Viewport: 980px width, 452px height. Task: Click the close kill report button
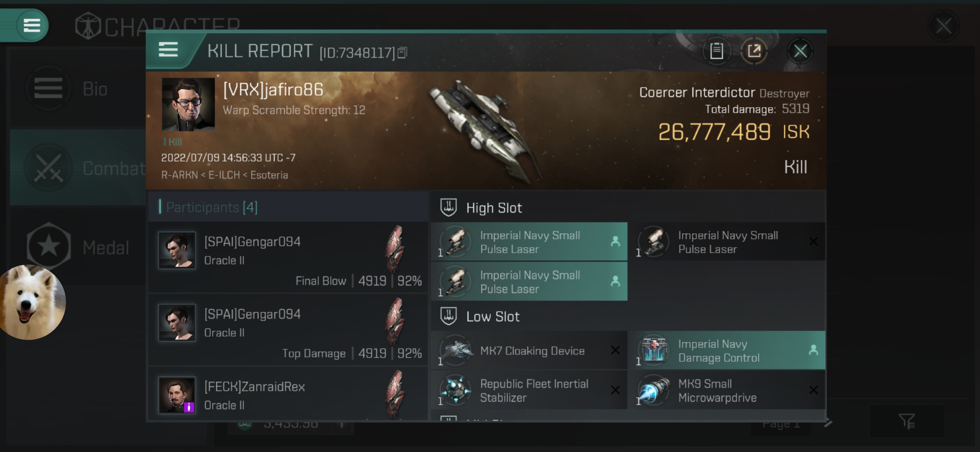click(x=801, y=51)
